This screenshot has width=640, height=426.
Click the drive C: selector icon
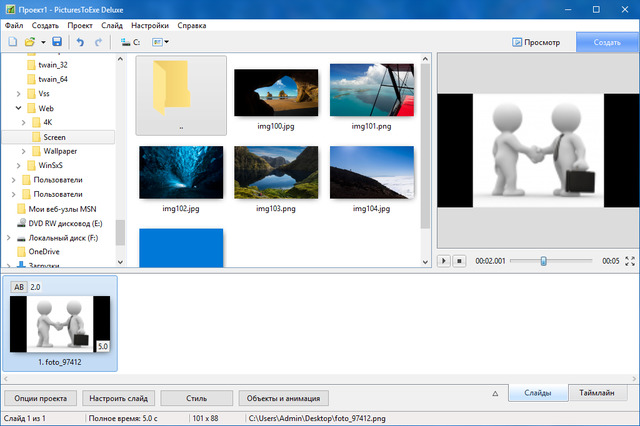click(130, 42)
